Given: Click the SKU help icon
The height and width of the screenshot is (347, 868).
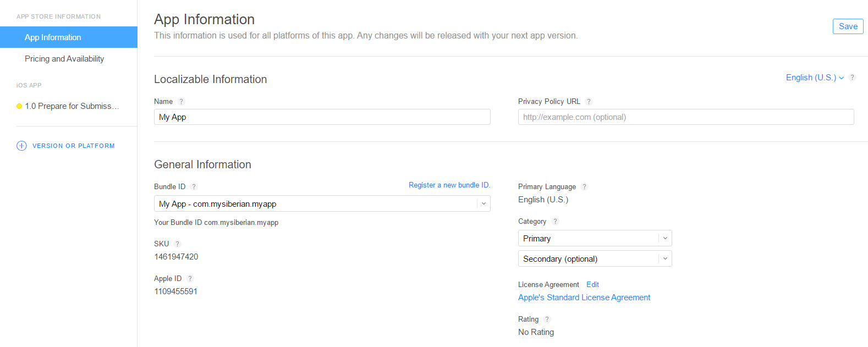Looking at the screenshot, I should [177, 244].
